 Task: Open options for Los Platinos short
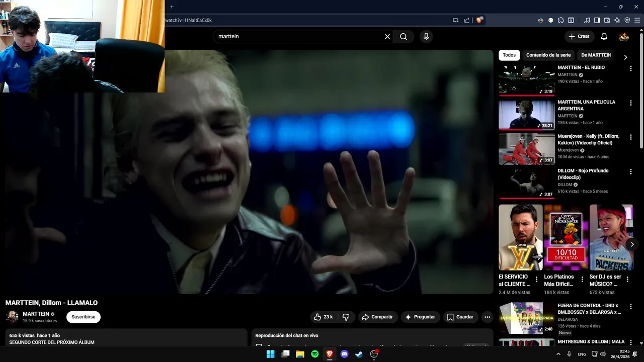582,279
